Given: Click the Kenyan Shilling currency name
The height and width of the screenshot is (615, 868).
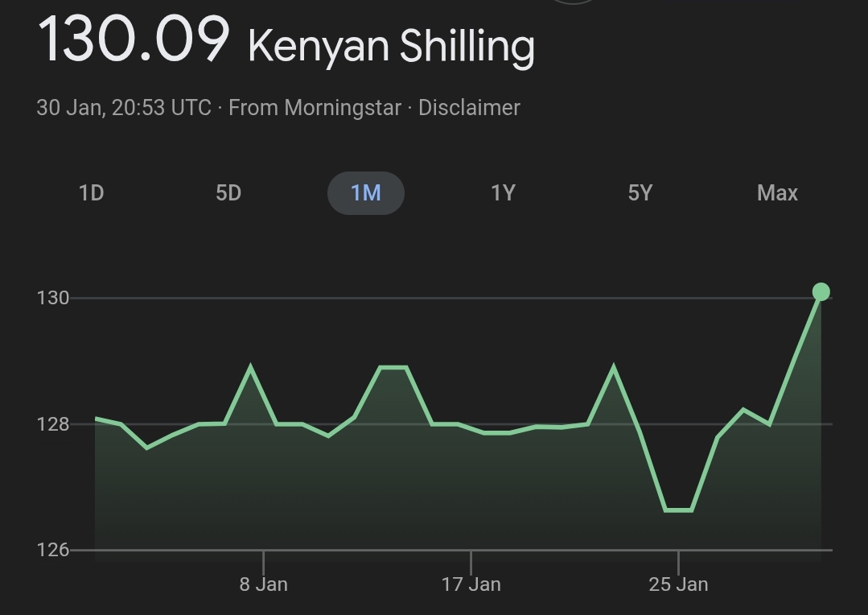Looking at the screenshot, I should click(392, 47).
